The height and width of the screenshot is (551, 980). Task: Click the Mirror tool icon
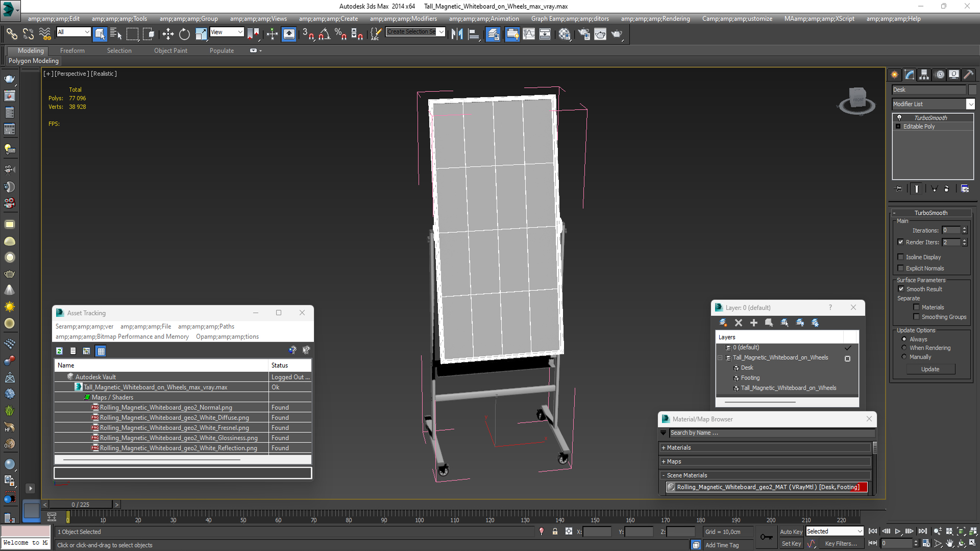(x=457, y=34)
